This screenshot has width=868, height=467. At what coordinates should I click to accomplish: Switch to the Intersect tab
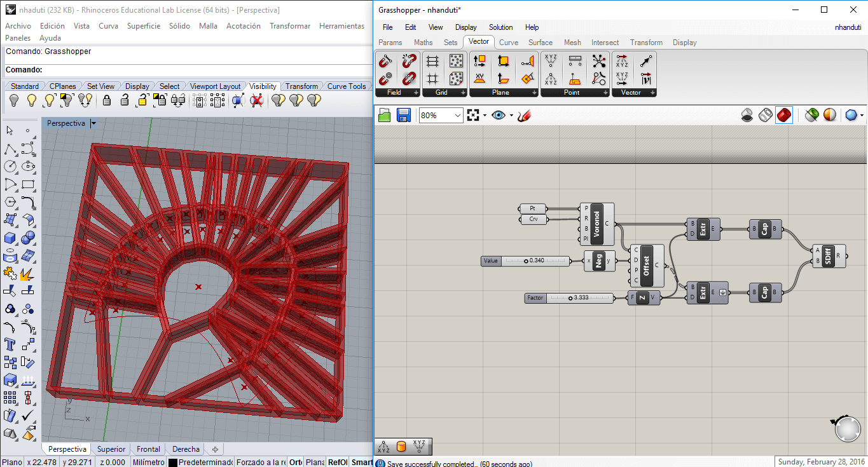point(605,43)
